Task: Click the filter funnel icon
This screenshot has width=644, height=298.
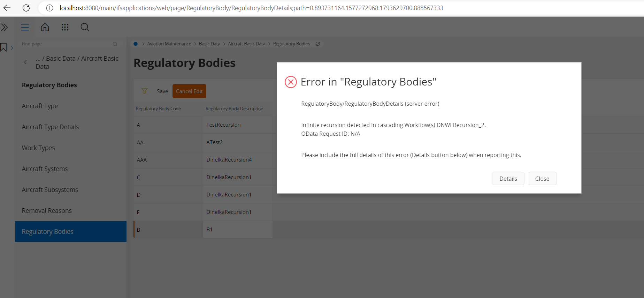Action: point(144,91)
